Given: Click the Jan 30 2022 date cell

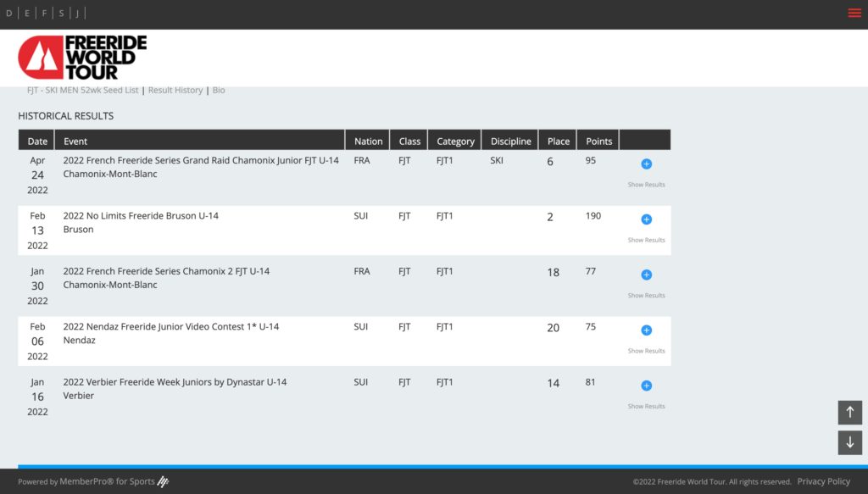Looking at the screenshot, I should [x=37, y=286].
